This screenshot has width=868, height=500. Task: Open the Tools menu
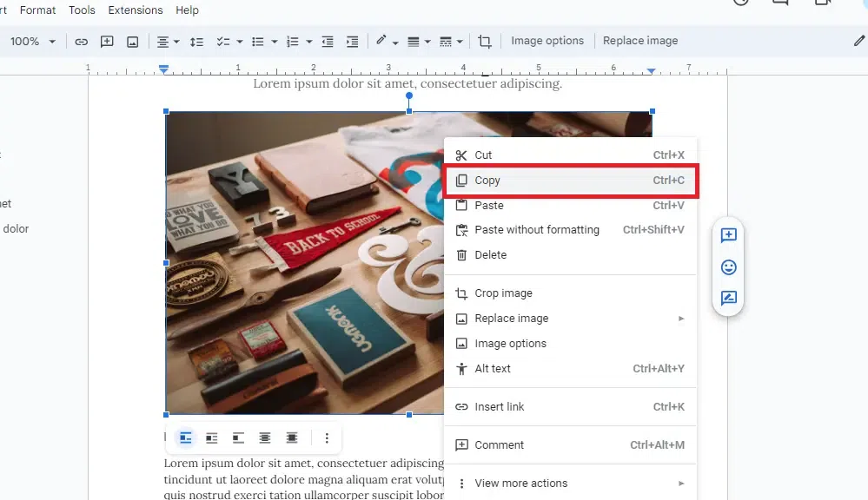pyautogui.click(x=82, y=10)
